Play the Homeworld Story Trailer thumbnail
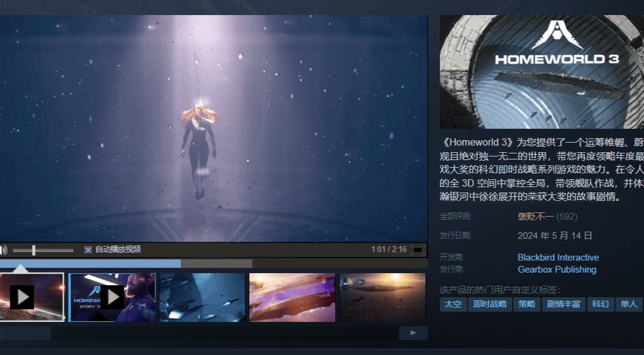Image resolution: width=644 pixels, height=355 pixels. click(x=112, y=297)
